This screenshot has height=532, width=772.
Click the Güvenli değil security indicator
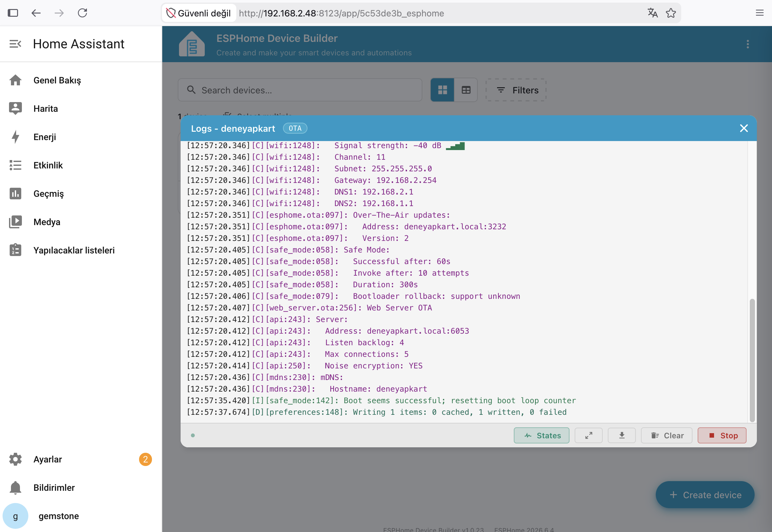(199, 13)
